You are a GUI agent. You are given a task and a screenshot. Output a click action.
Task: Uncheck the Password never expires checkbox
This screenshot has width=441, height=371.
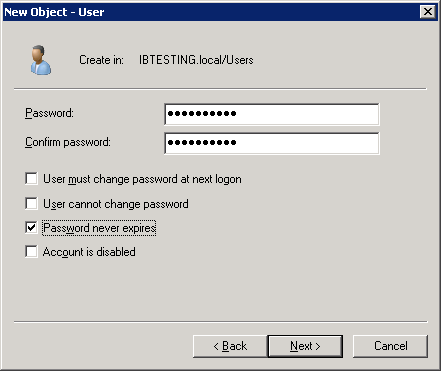(x=31, y=228)
